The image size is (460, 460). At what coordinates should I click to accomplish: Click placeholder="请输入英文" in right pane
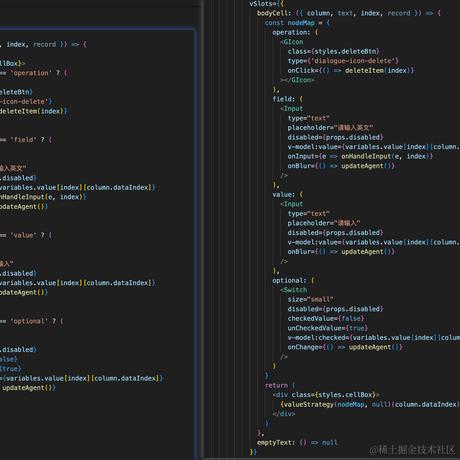click(x=330, y=128)
